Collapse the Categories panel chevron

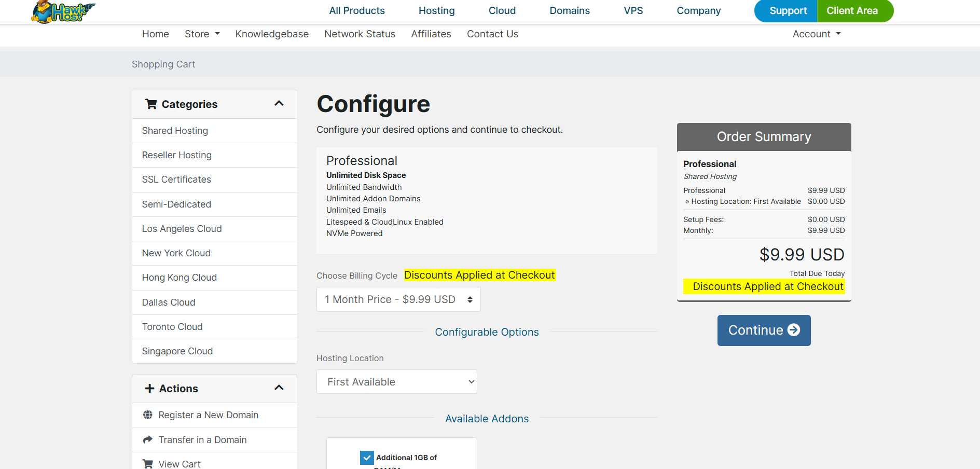[279, 104]
